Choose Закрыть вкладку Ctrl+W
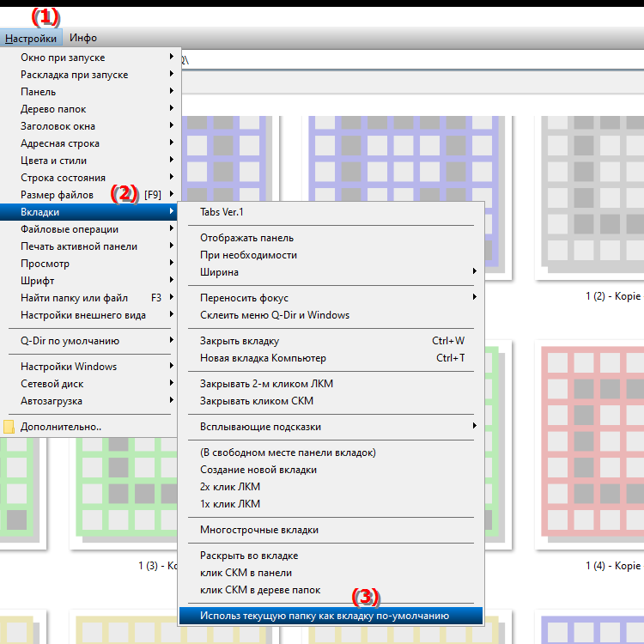This screenshot has width=644, height=644. click(331, 341)
